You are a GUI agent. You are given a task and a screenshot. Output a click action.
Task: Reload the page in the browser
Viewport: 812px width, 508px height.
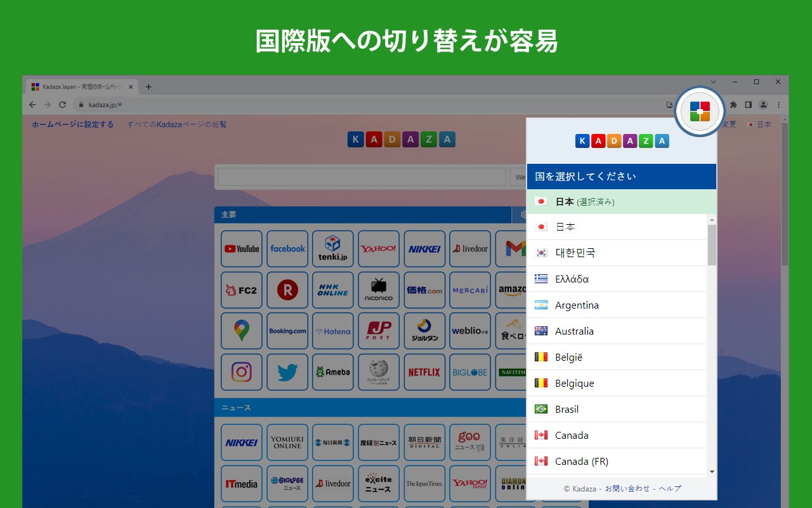(x=62, y=105)
